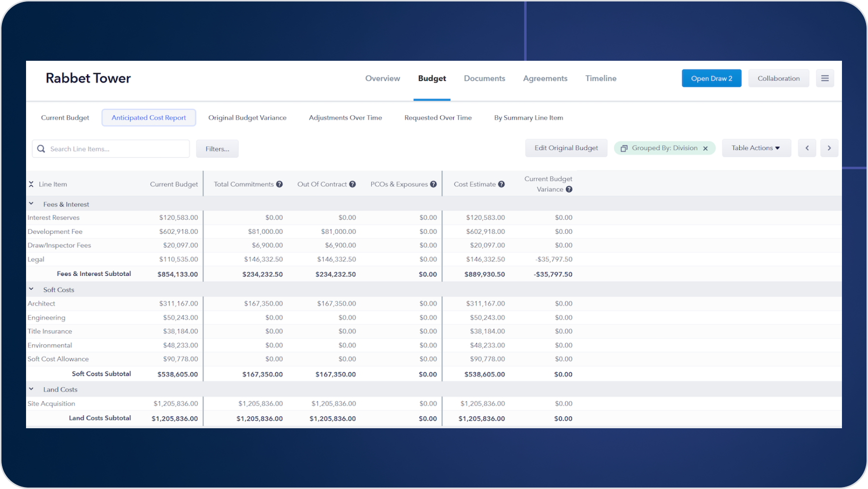Image resolution: width=868 pixels, height=489 pixels.
Task: Click the Architect line item
Action: [x=41, y=303]
